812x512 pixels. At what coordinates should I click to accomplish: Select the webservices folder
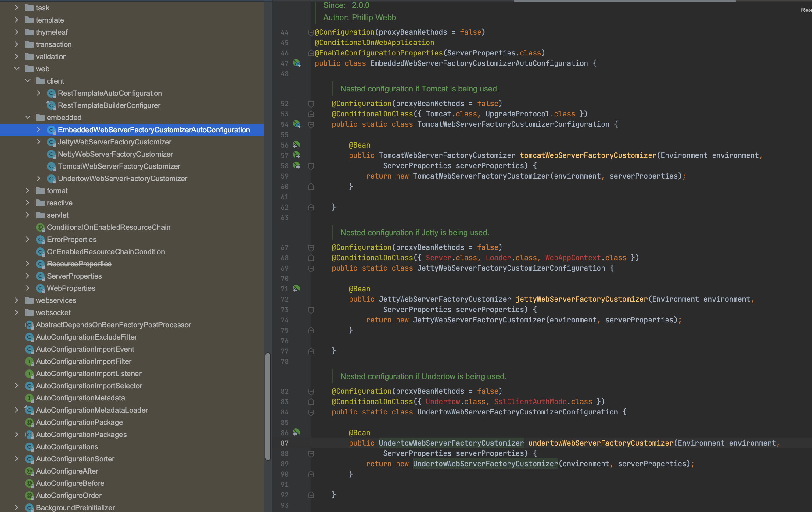(x=56, y=300)
